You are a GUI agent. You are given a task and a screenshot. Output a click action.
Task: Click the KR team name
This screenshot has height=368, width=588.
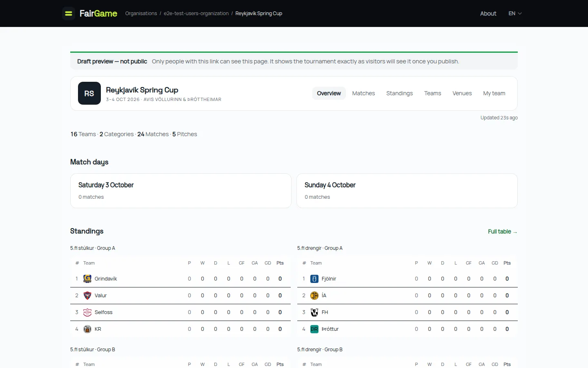[x=98, y=329]
